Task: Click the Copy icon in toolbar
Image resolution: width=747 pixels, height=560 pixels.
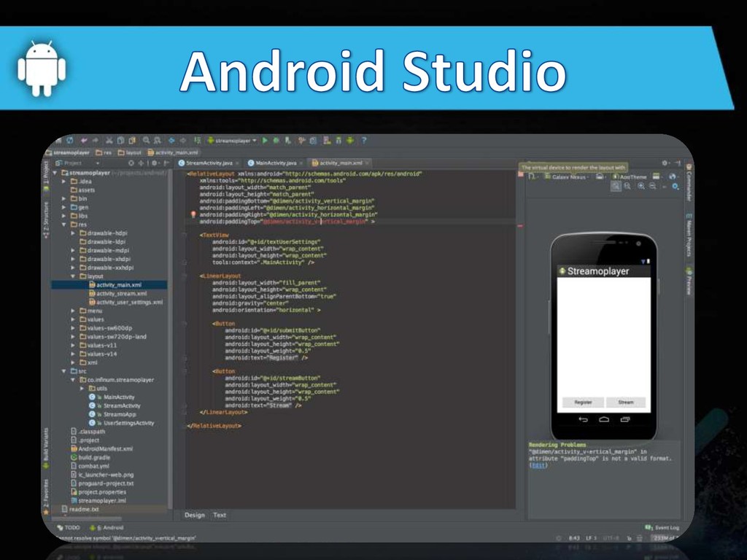Action: tap(120, 141)
